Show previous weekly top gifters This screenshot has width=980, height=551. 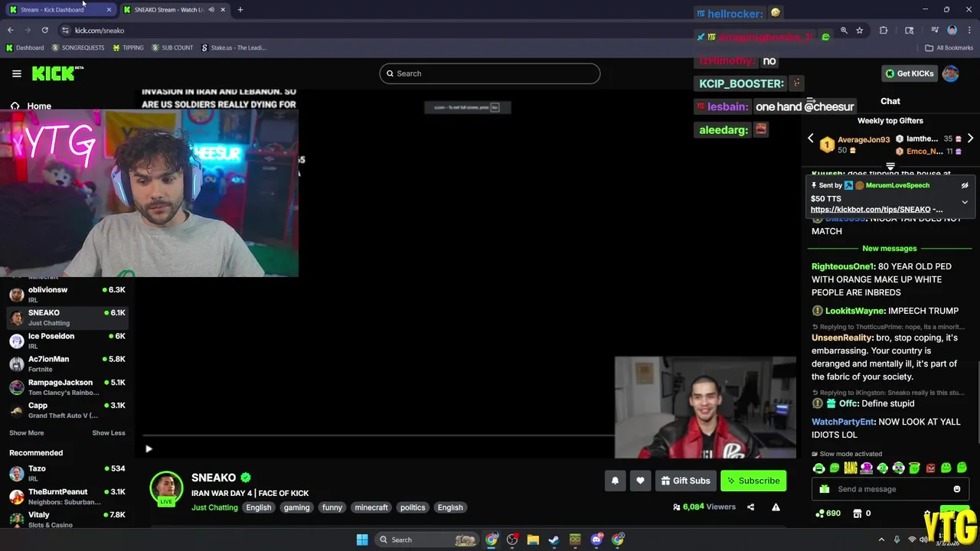pos(811,139)
